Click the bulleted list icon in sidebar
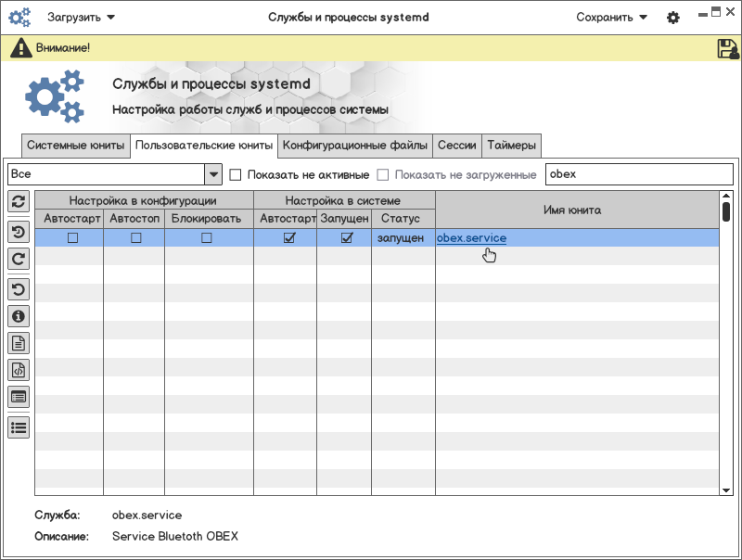Image resolution: width=742 pixels, height=560 pixels. point(19,427)
